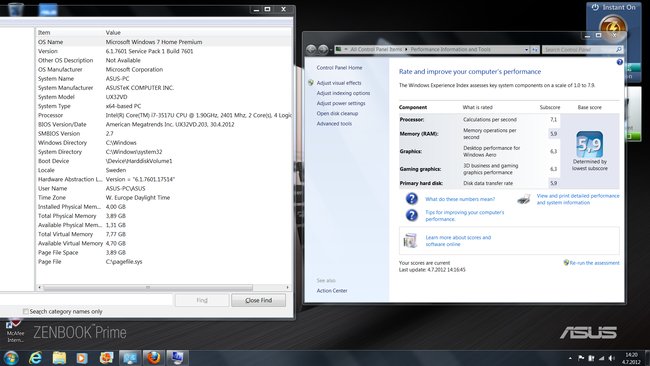Open Action Center flag in system tray
This screenshot has width=650, height=366.
[581, 358]
